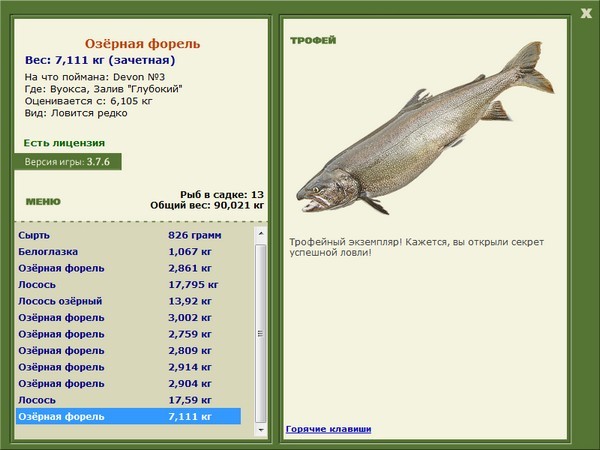The image size is (600, 450).
Task: Select the Лосось озёрный 13,92 кг row
Action: click(128, 301)
